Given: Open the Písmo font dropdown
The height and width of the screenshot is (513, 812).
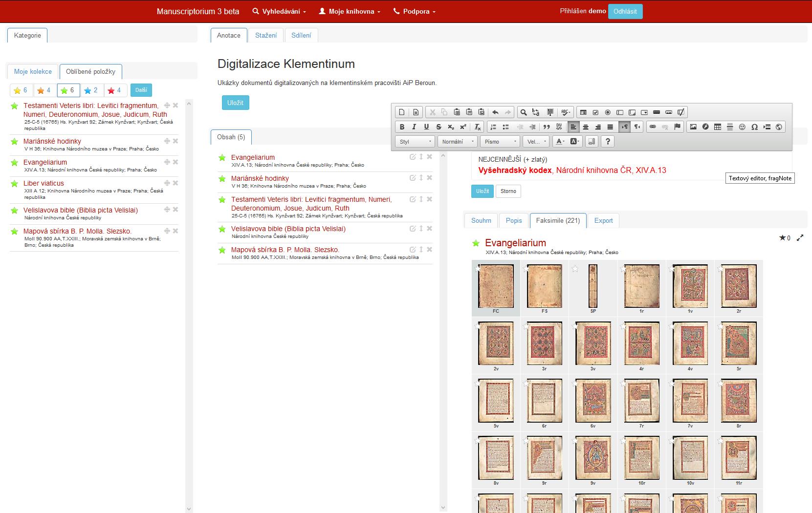Looking at the screenshot, I should [500, 141].
